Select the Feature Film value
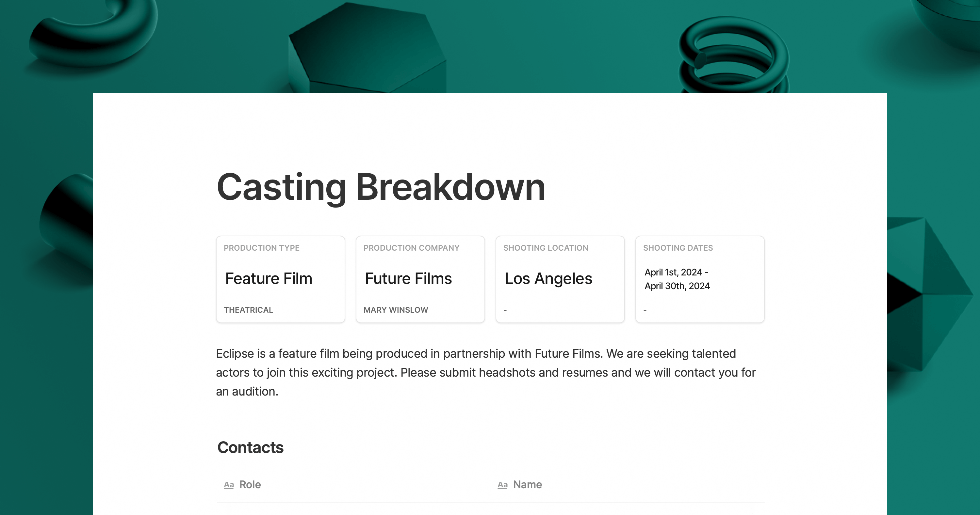The height and width of the screenshot is (515, 980). [269, 279]
